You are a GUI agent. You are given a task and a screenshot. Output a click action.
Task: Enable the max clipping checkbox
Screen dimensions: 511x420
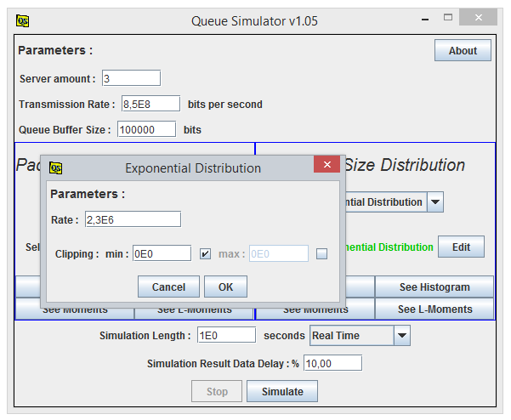[321, 254]
